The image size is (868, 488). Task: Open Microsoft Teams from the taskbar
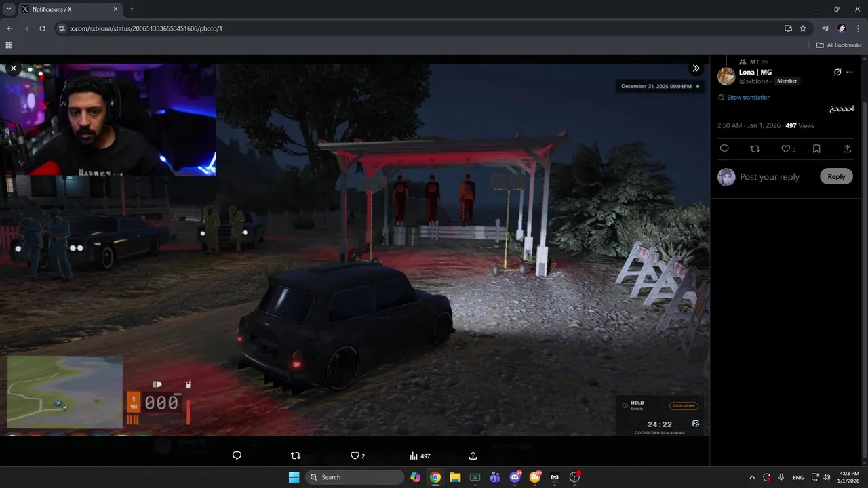point(495,477)
